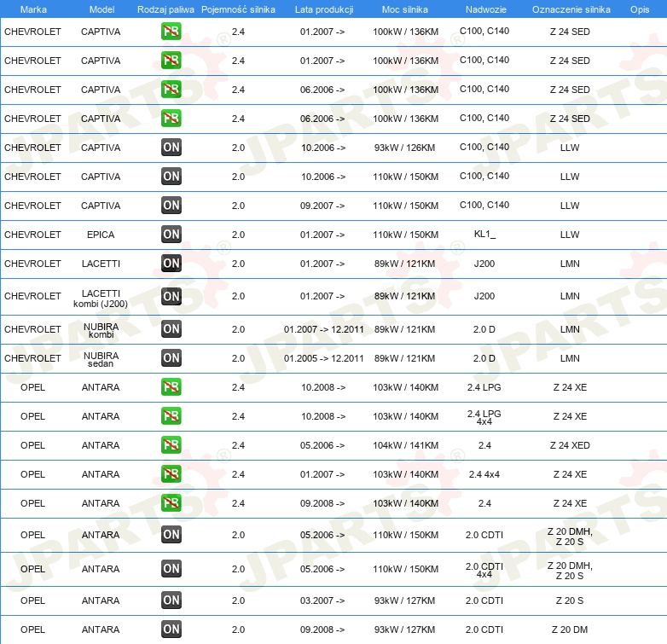Click the Rodzaj paliwa column header
The image size is (667, 644).
(x=165, y=9)
